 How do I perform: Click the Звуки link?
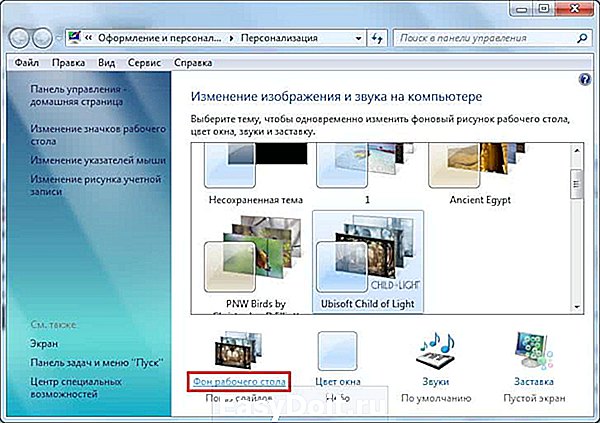[x=436, y=382]
